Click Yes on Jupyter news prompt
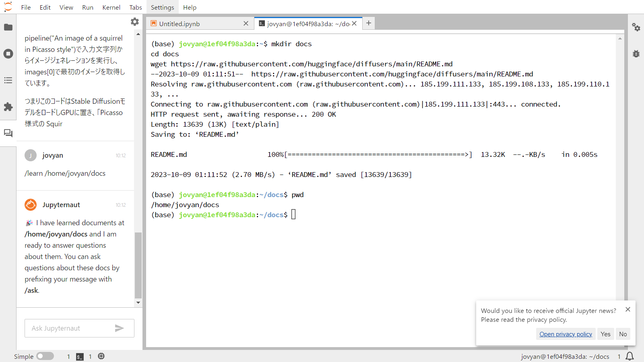 coord(605,334)
